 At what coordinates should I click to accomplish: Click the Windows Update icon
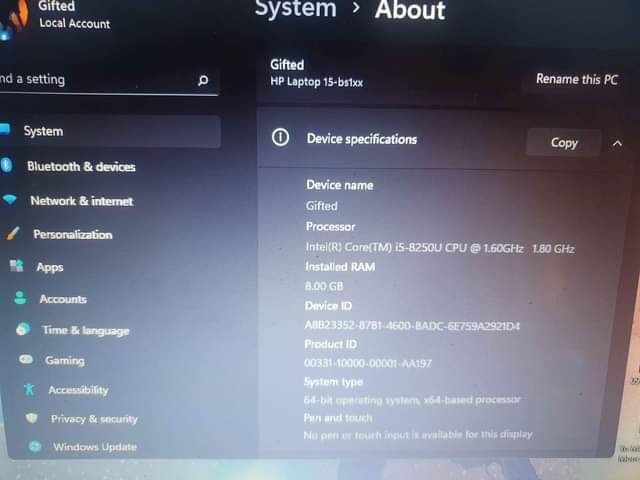click(35, 446)
